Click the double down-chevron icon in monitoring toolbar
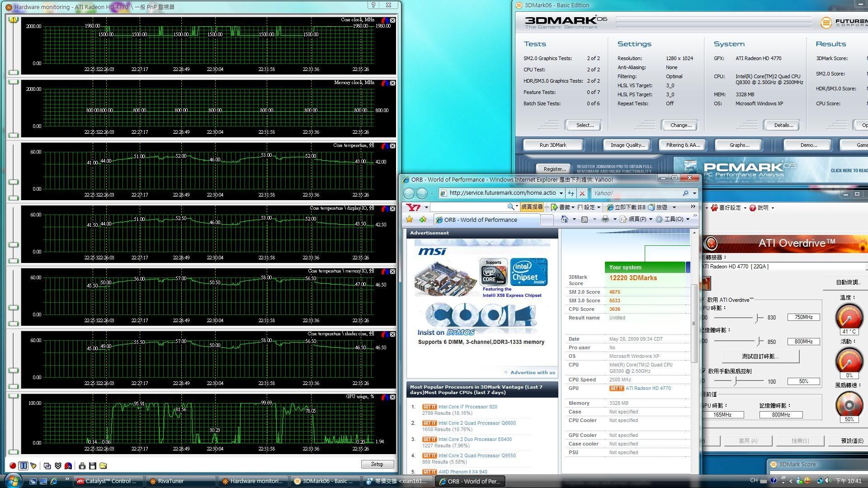The height and width of the screenshot is (488, 868). tap(58, 465)
